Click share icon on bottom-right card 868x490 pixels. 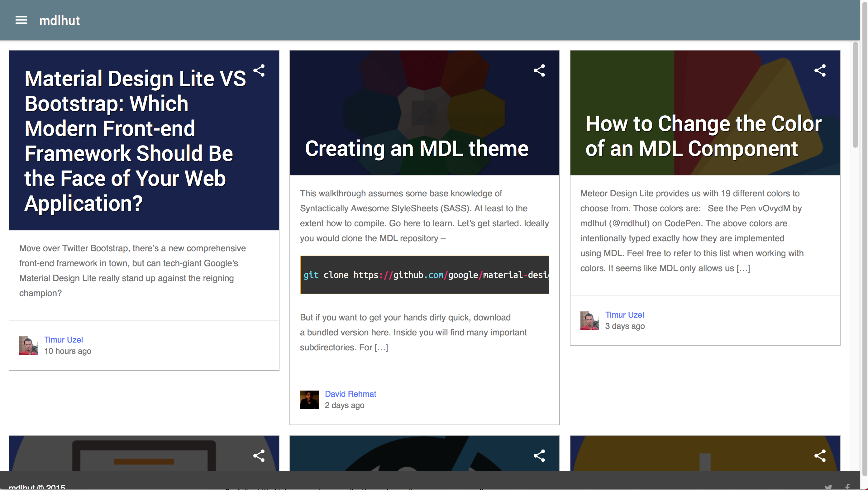819,456
